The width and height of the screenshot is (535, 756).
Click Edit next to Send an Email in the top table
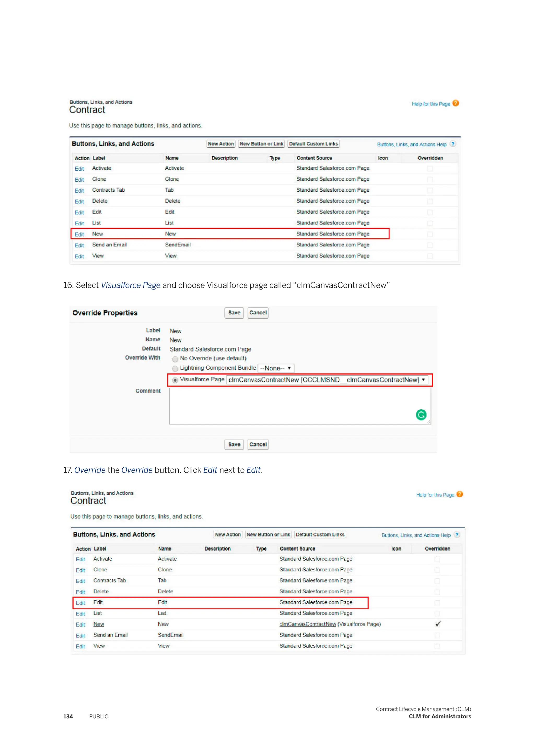point(79,245)
